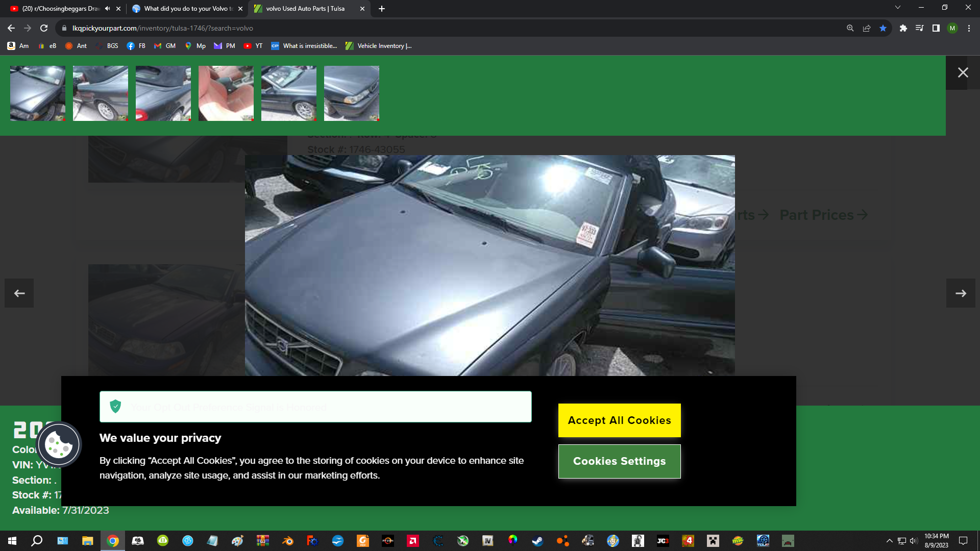Click the Accept All Cookies button
Image resolution: width=980 pixels, height=551 pixels.
619,420
